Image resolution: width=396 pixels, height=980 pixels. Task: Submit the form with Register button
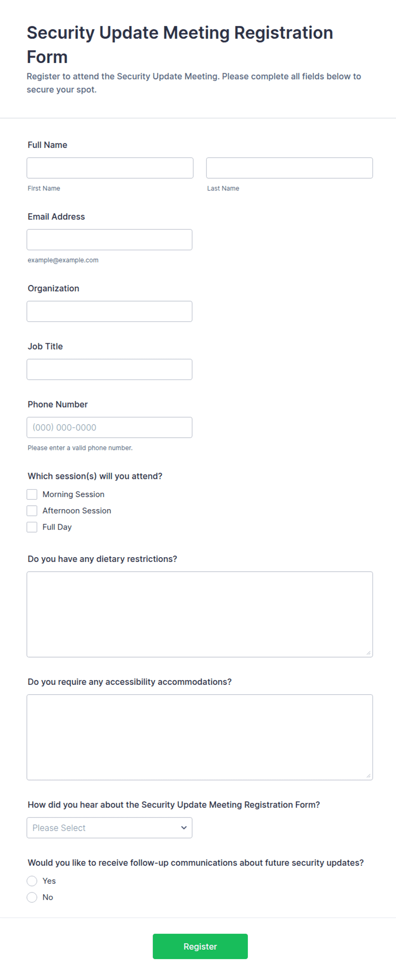[200, 946]
